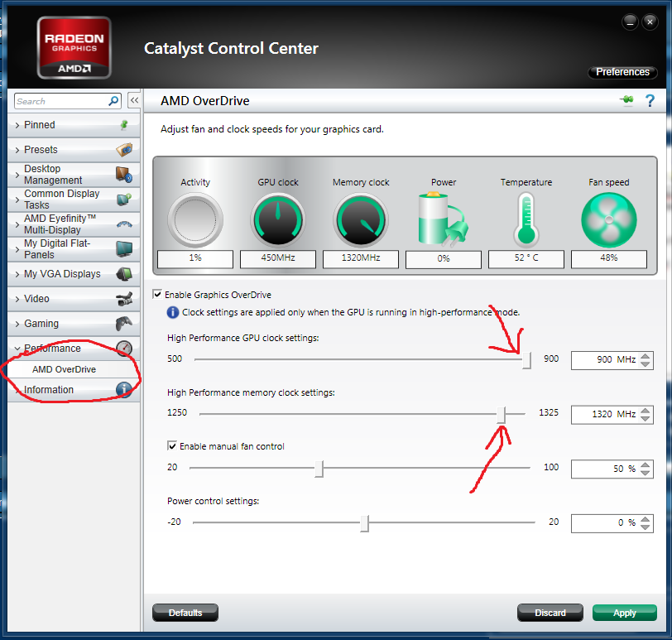Image resolution: width=672 pixels, height=640 pixels.
Task: Click the Desktop Management icon
Action: pyautogui.click(x=124, y=175)
